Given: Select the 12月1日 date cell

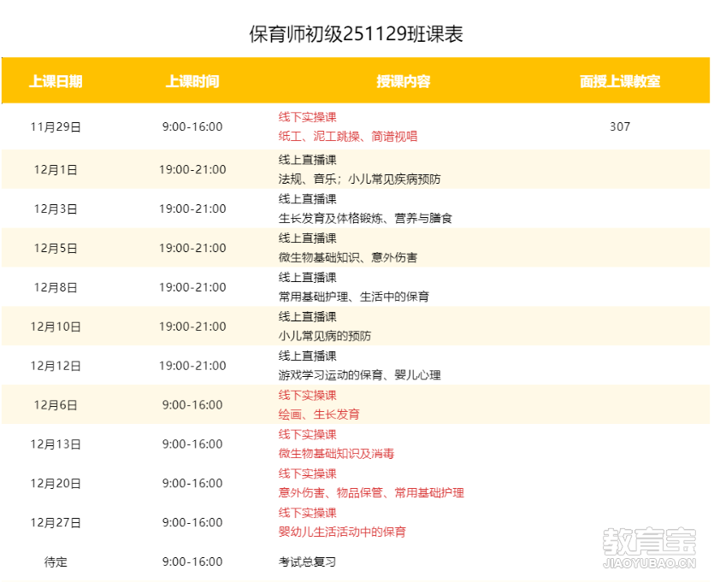Looking at the screenshot, I should [x=56, y=170].
